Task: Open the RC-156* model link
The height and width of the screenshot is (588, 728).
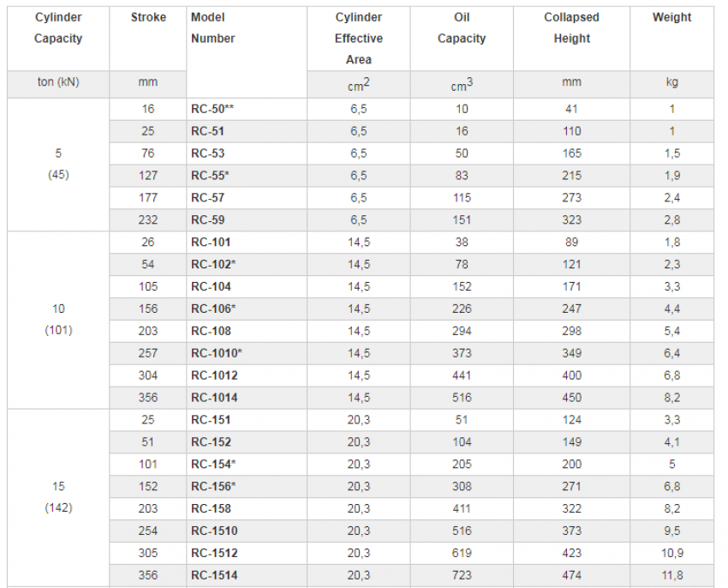Action: (x=213, y=487)
